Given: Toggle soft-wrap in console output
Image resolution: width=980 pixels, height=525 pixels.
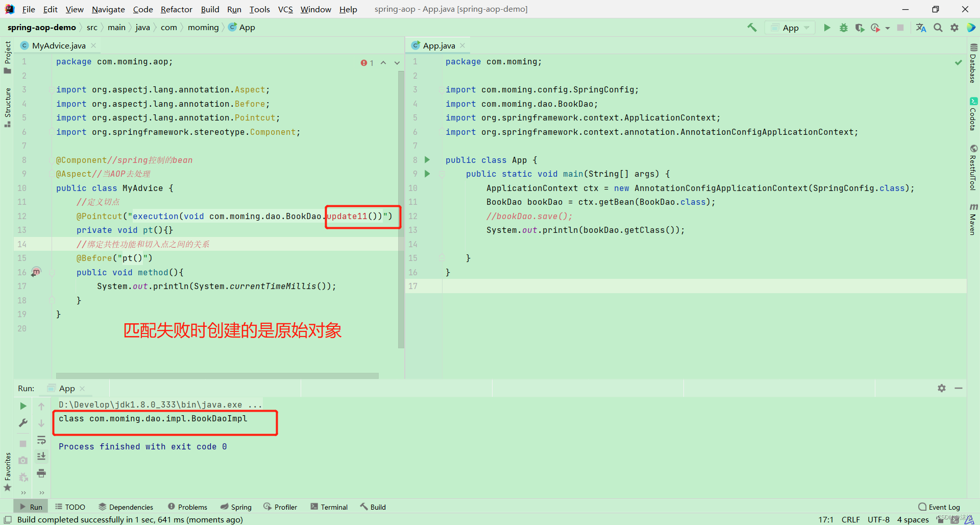Looking at the screenshot, I should point(41,440).
